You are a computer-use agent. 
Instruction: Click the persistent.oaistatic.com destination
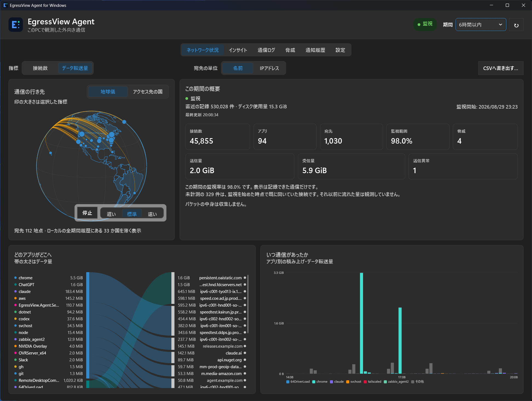coord(220,278)
